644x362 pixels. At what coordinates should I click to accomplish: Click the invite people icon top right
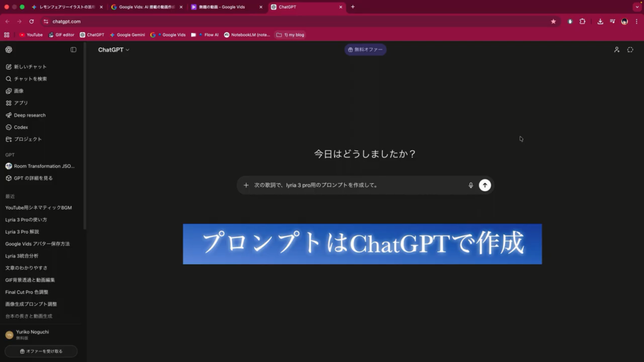pos(616,50)
